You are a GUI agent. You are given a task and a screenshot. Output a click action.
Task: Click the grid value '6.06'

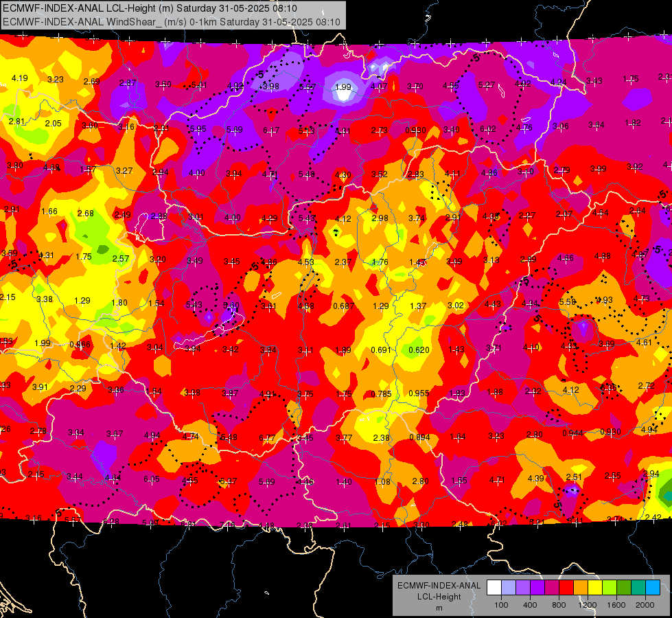[x=609, y=388]
